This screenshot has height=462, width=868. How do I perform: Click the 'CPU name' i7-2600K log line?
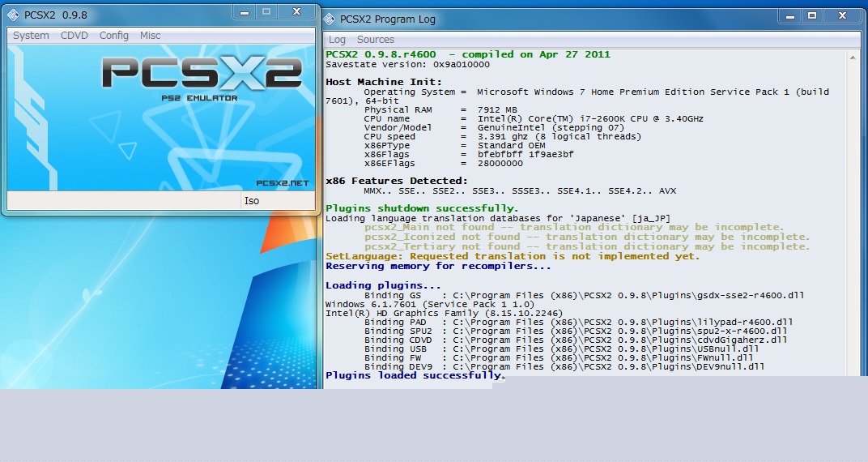point(534,118)
